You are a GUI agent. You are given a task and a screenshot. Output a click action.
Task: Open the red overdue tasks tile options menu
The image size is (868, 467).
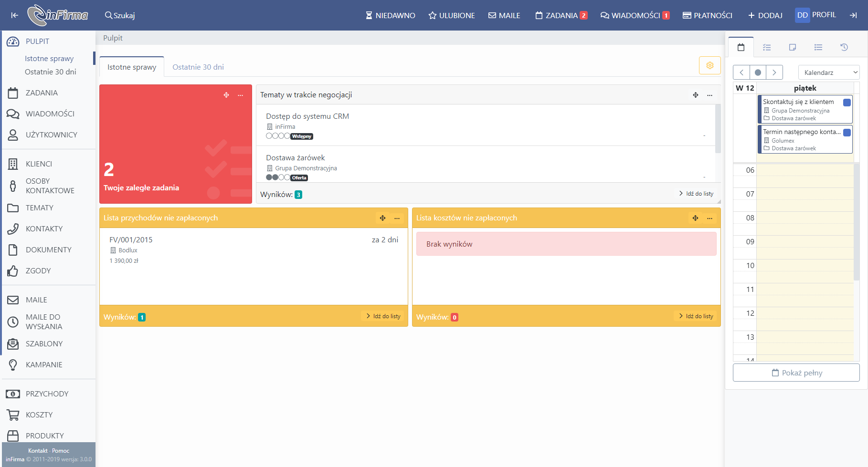click(241, 95)
